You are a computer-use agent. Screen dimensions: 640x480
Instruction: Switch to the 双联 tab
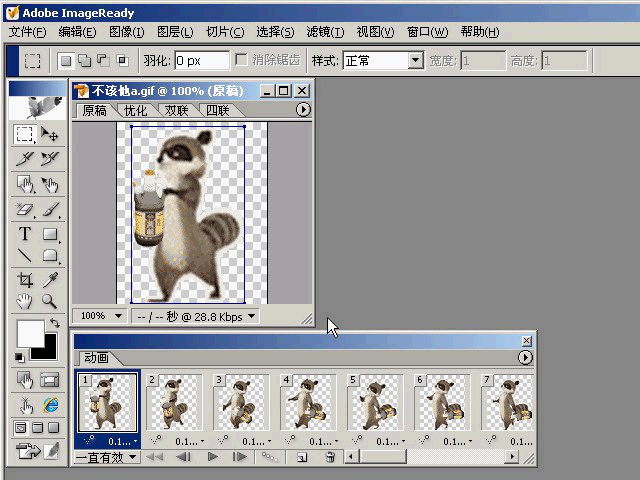click(176, 110)
